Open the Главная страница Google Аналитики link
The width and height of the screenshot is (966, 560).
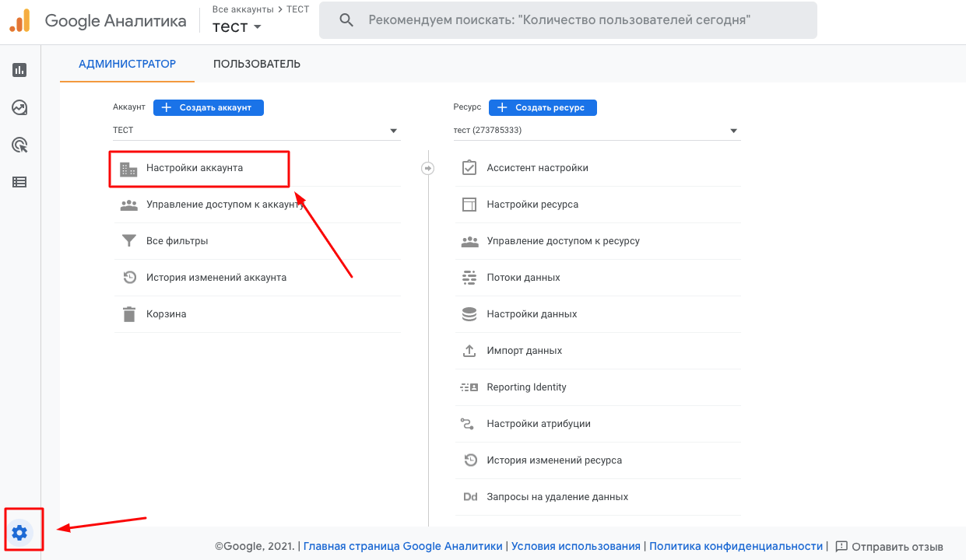403,547
